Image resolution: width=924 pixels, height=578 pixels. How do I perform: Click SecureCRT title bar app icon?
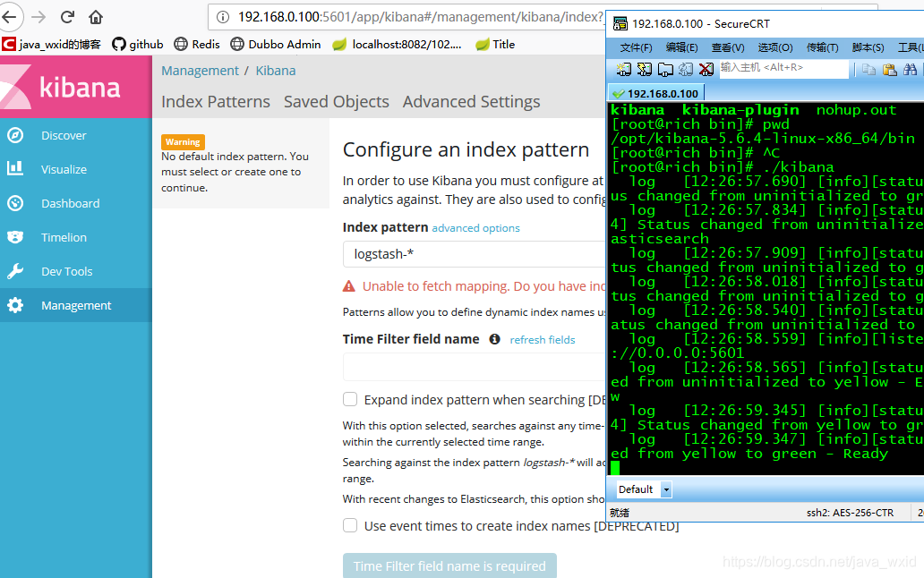point(620,23)
